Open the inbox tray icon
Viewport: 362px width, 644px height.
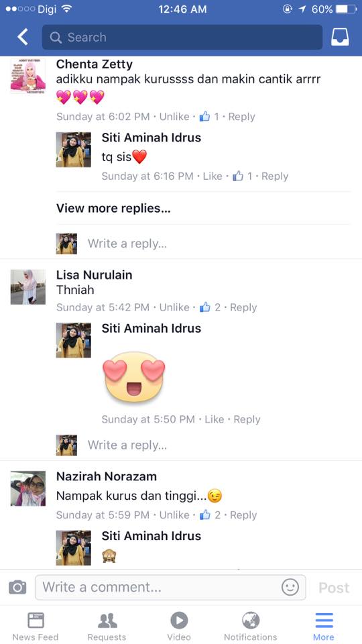tap(340, 37)
